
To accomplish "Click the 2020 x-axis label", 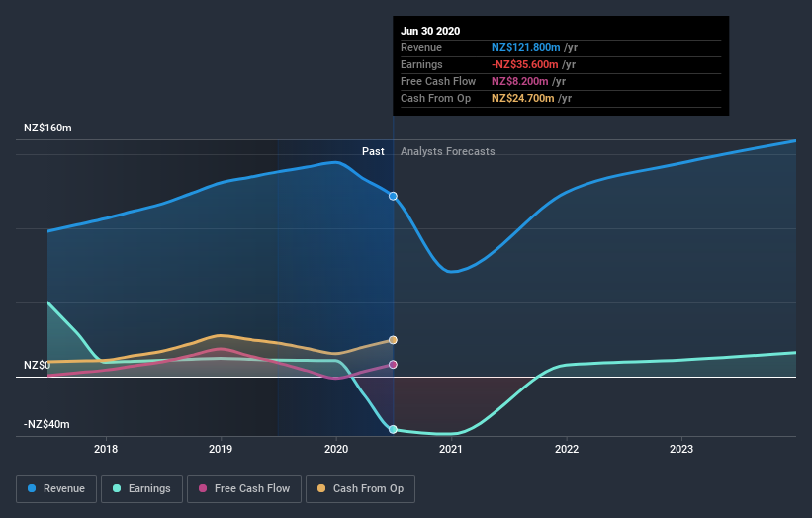I will [336, 449].
